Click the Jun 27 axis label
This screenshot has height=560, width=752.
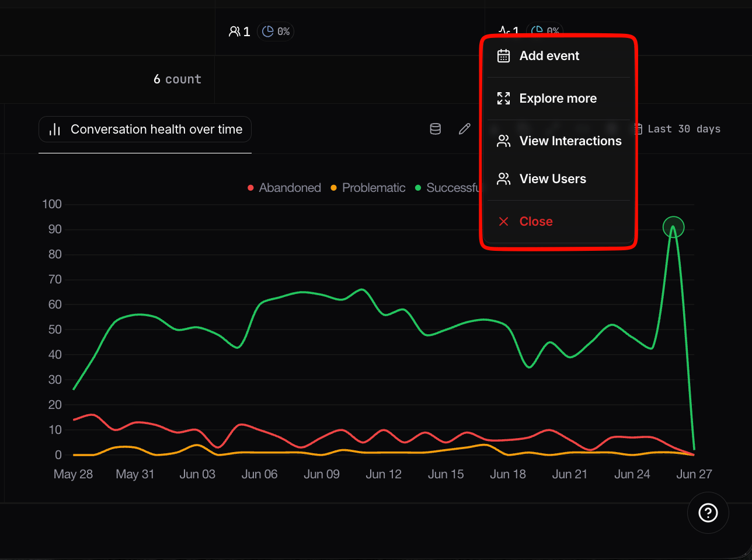694,474
